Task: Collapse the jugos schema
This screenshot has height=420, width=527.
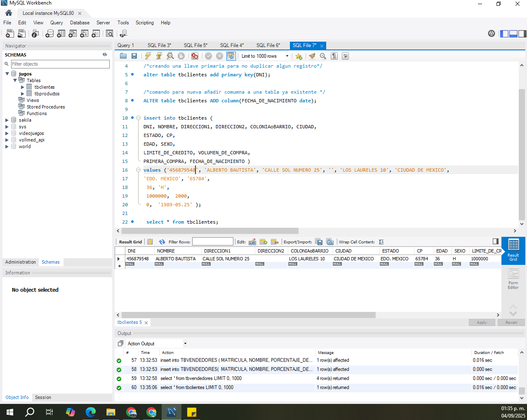Action: (7, 74)
